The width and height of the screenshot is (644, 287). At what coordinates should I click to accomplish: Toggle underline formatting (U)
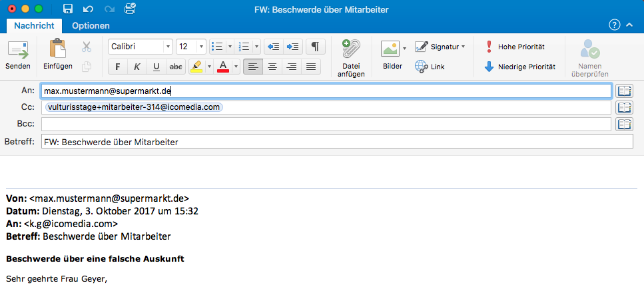click(157, 67)
